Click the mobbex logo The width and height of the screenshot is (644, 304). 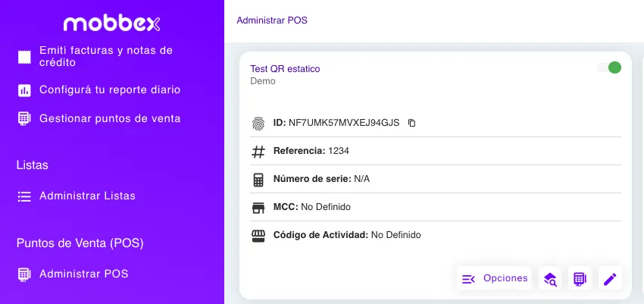111,24
